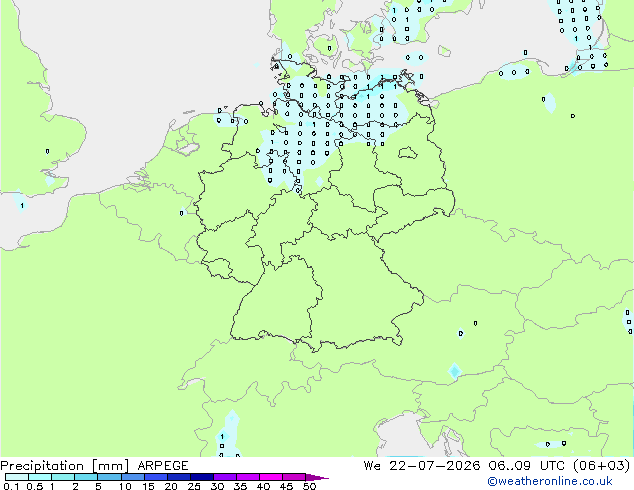The image size is (634, 490).
Task: Click the 'ARPEGE' model name label
Action: pyautogui.click(x=163, y=466)
